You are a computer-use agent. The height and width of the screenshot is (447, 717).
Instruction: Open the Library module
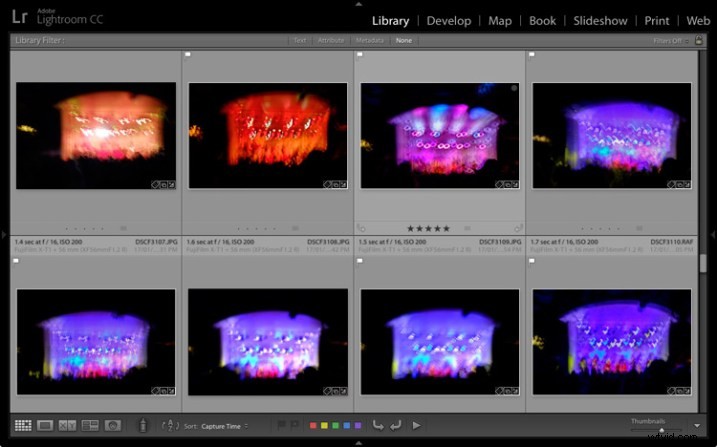390,21
